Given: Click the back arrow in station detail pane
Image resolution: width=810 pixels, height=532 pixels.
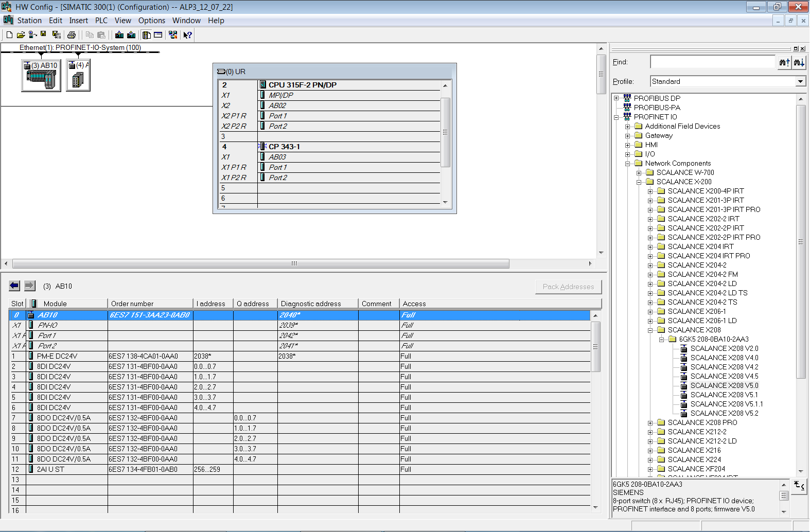Looking at the screenshot, I should [14, 286].
